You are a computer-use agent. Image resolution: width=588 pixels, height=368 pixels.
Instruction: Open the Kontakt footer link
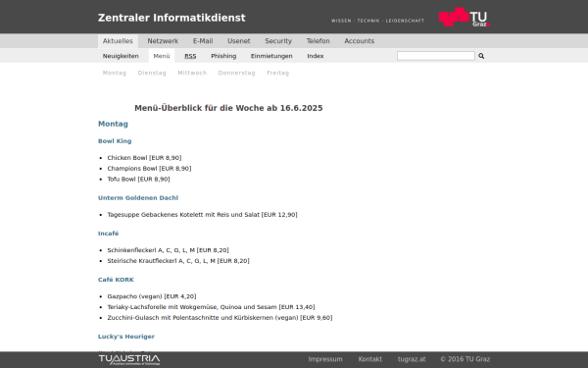click(x=369, y=359)
